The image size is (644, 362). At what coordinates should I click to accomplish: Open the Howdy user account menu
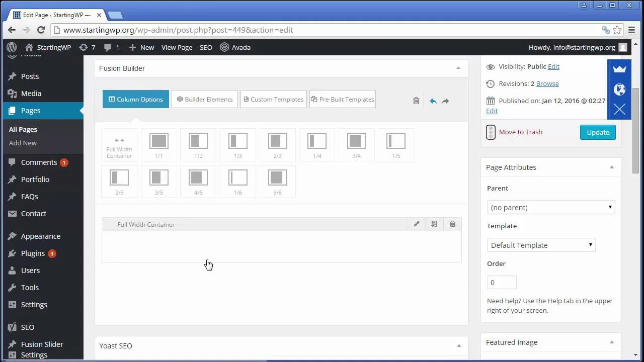[x=578, y=47]
